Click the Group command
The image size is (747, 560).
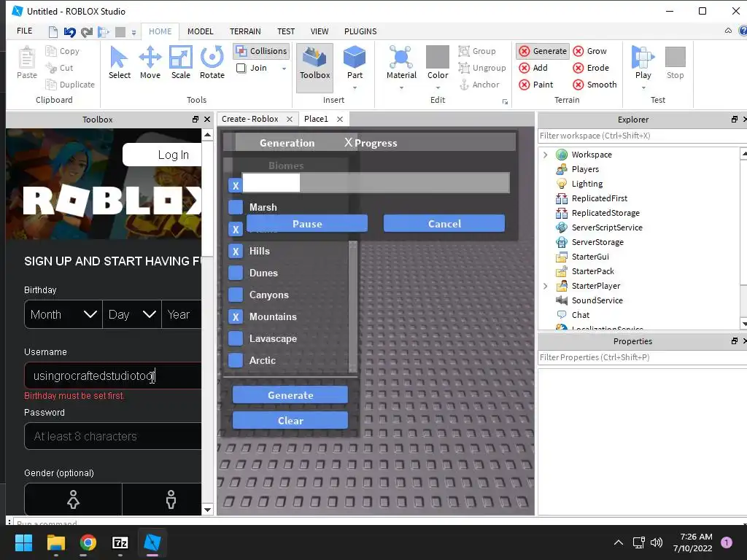click(x=477, y=51)
